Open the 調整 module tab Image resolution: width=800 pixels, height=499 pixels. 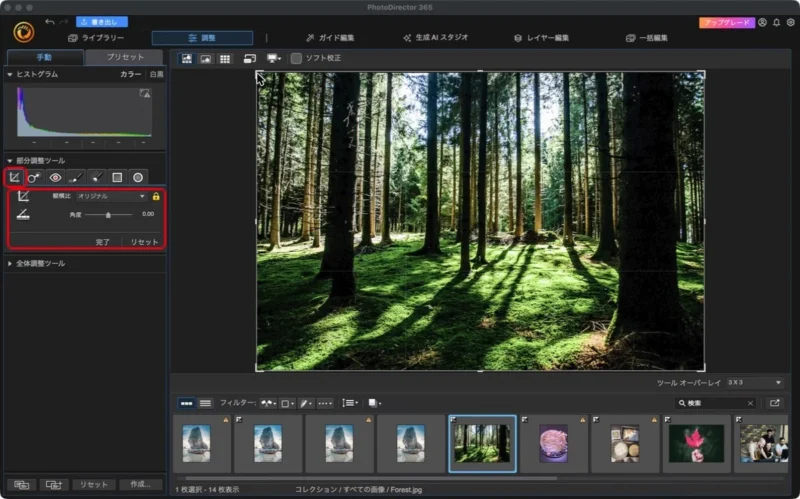[x=203, y=38]
